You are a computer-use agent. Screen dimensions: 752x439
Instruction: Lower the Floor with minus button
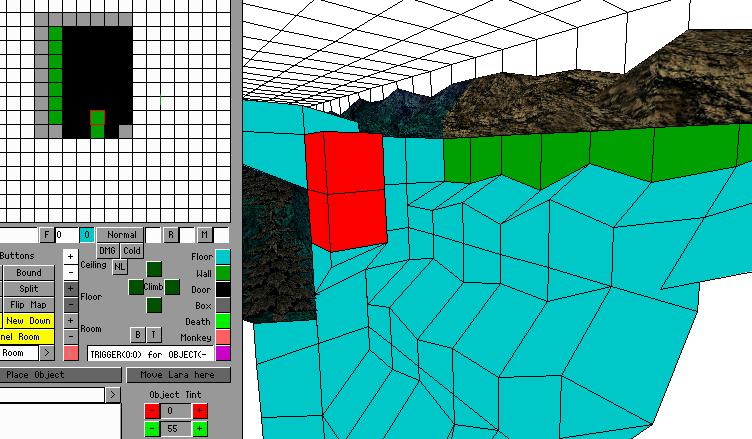point(70,304)
